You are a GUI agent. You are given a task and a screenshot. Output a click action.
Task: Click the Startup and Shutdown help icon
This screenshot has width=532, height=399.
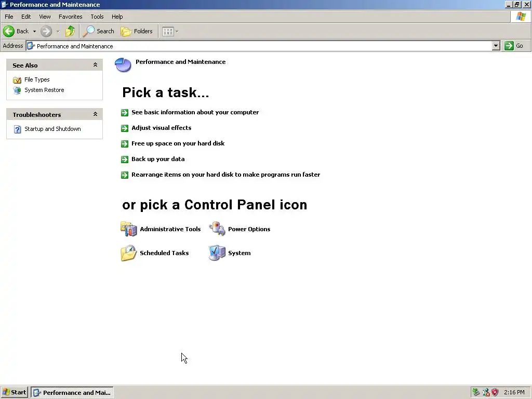[x=17, y=129]
